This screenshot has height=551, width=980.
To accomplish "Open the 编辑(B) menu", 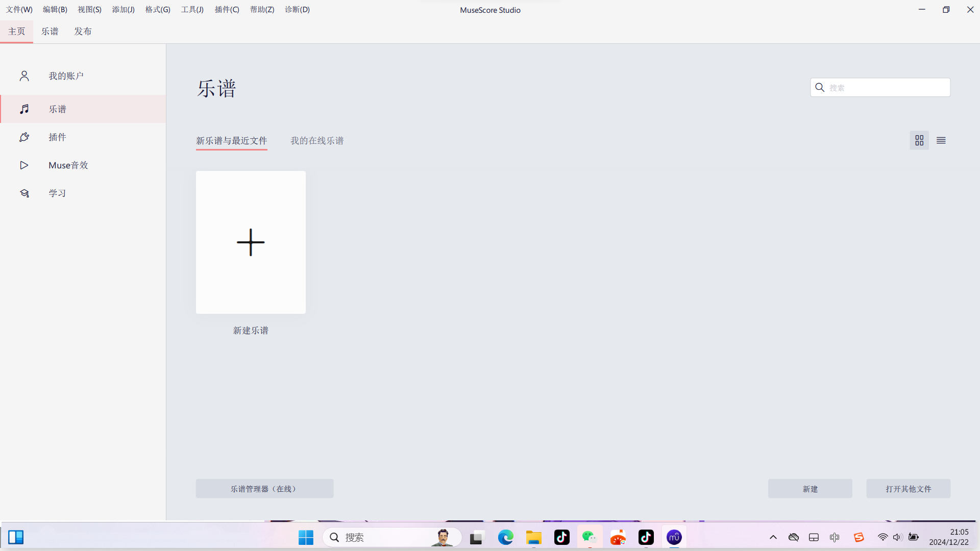I will click(55, 10).
